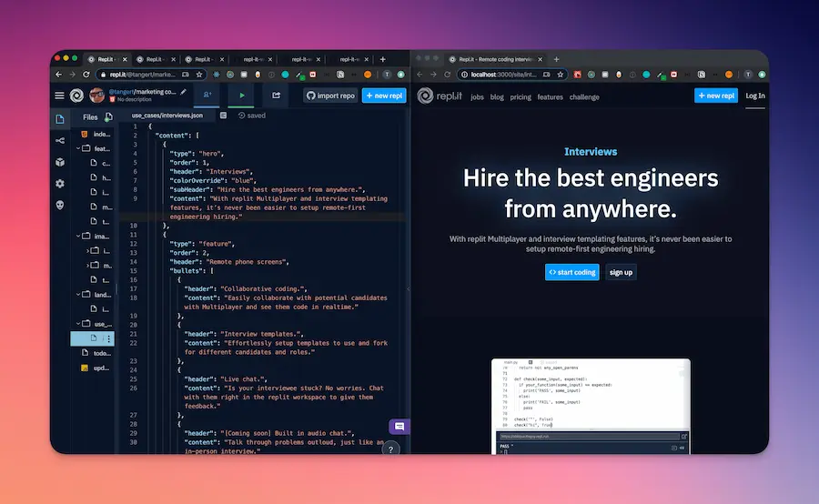This screenshot has height=504, width=819.
Task: Edit the repl name with the pencil icon
Action: pos(183,92)
